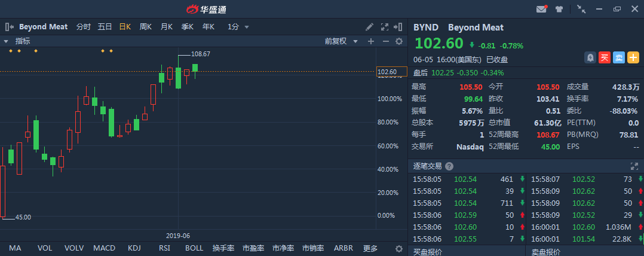Switch to 五日 five-day chart
Image resolution: width=644 pixels, height=256 pixels.
[x=105, y=27]
